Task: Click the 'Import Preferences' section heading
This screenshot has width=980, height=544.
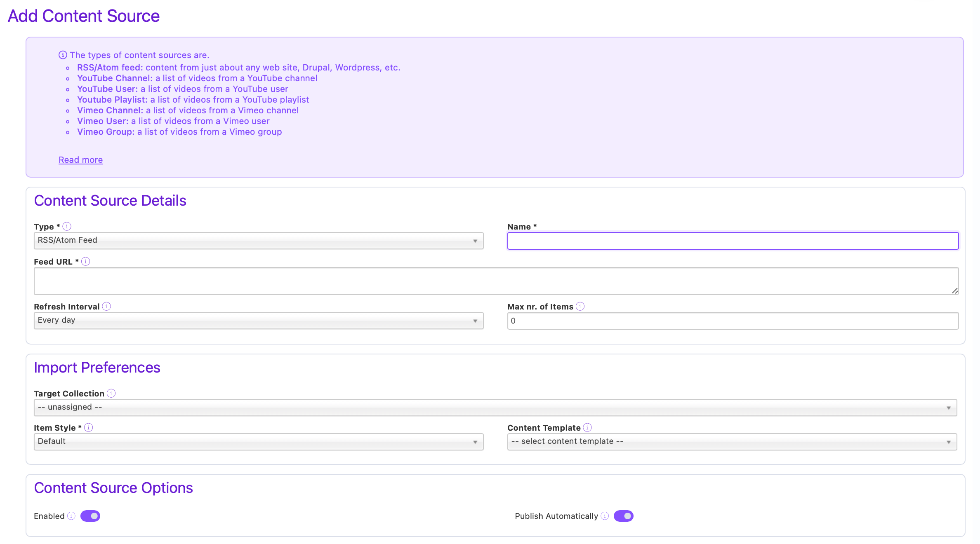Action: [x=97, y=368]
